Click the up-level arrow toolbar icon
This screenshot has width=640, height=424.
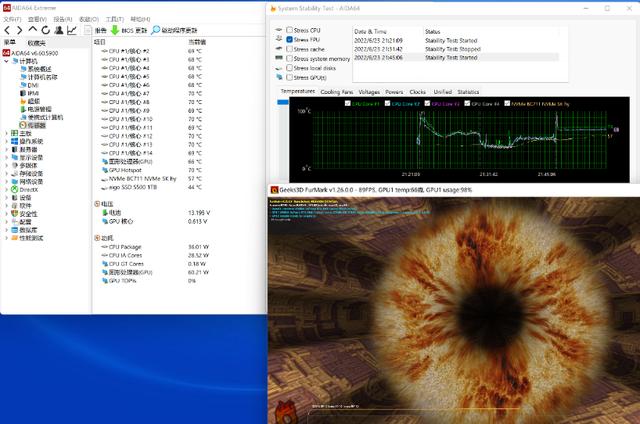point(33,29)
